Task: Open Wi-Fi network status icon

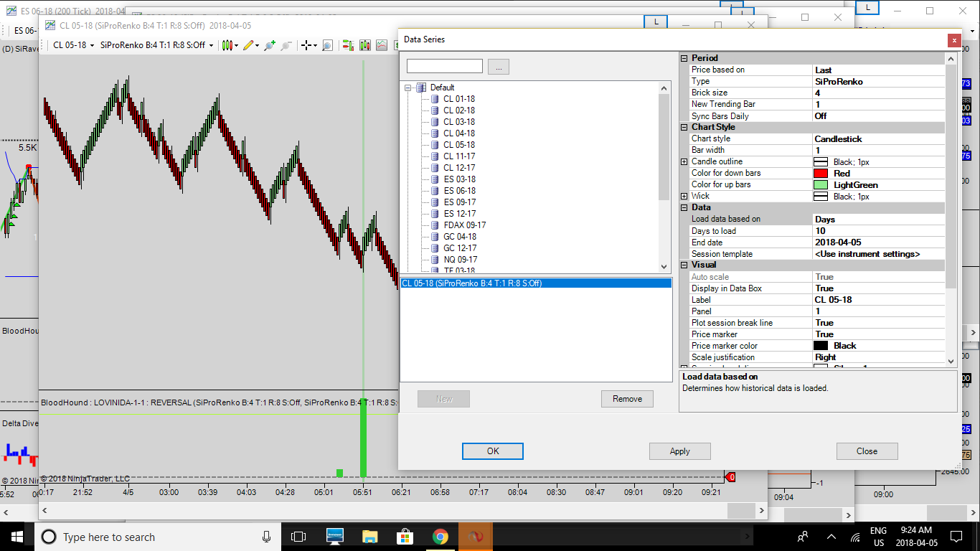Action: pyautogui.click(x=855, y=537)
